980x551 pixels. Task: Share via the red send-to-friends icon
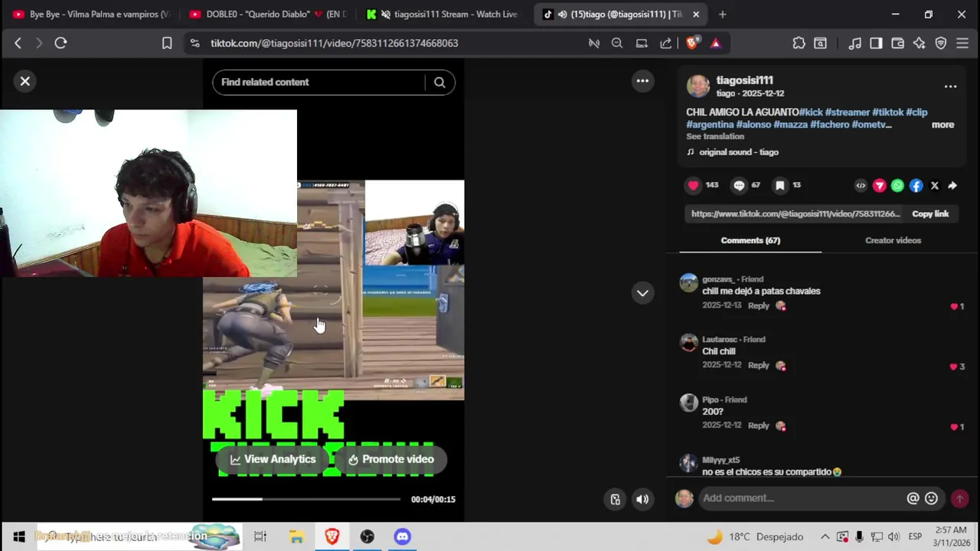pos(879,185)
